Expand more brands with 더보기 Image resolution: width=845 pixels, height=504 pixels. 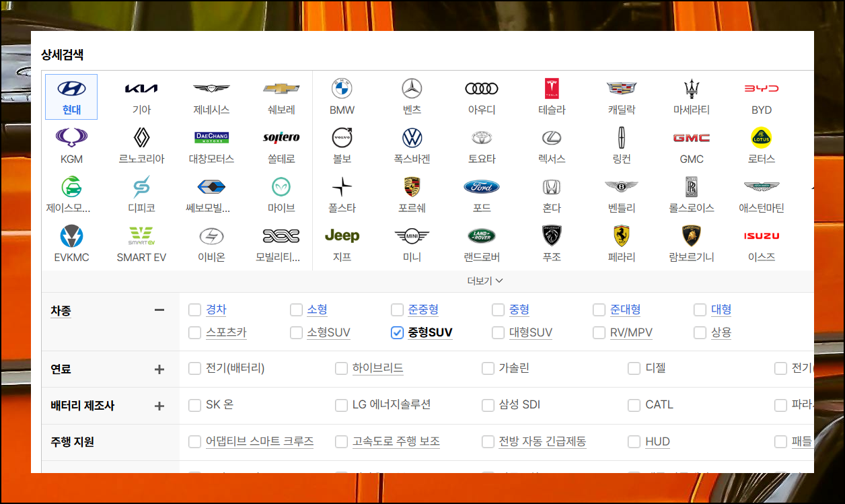click(485, 281)
